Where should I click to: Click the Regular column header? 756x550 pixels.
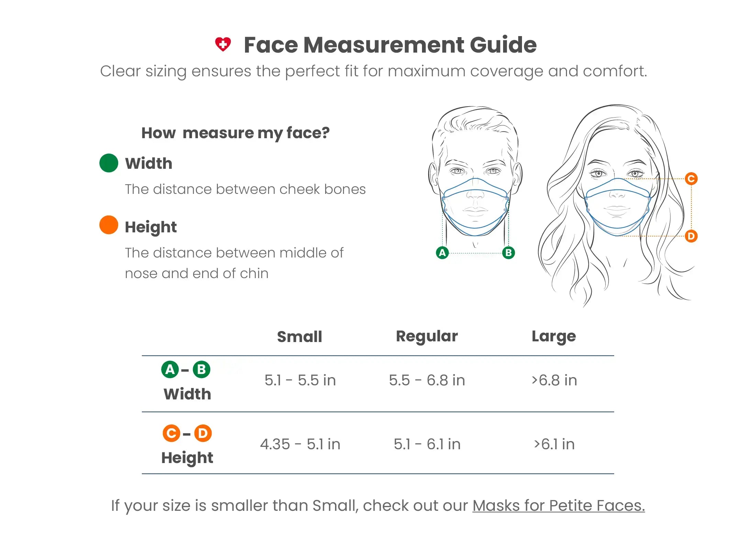427,336
